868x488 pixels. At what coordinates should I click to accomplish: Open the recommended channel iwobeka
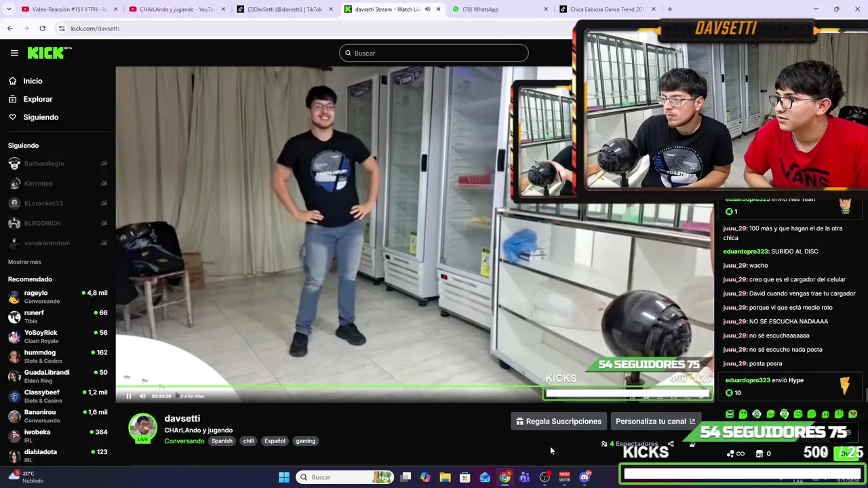pos(58,436)
